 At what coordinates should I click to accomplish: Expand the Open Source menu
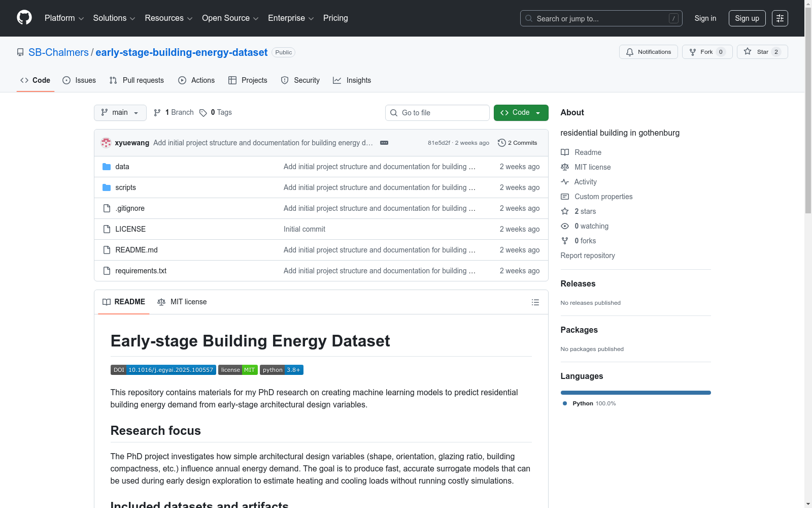click(230, 18)
